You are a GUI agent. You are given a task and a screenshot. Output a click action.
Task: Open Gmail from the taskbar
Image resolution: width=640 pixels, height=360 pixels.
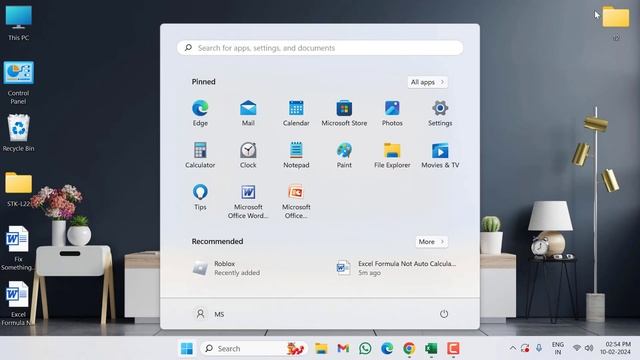pyautogui.click(x=343, y=349)
